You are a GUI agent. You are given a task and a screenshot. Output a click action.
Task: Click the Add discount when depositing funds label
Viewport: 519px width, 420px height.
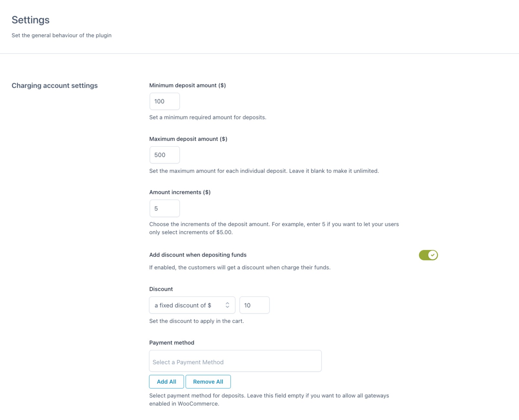[198, 255]
